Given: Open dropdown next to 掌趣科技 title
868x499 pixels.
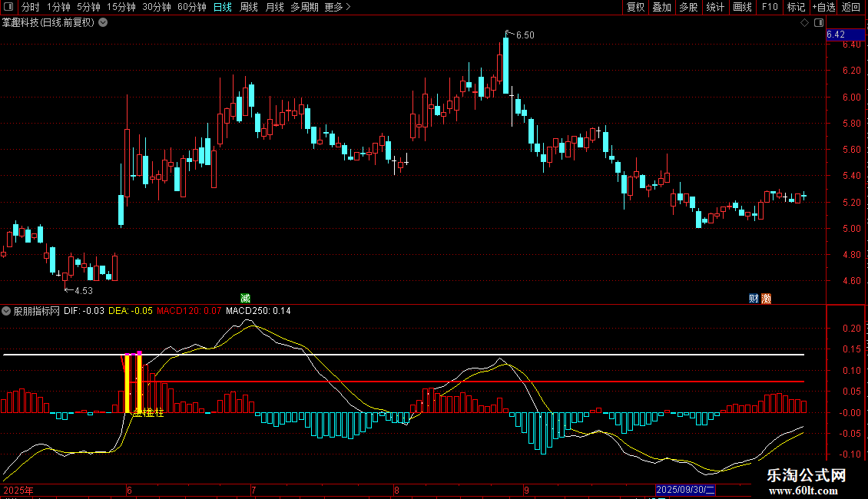Looking at the screenshot, I should tap(103, 23).
